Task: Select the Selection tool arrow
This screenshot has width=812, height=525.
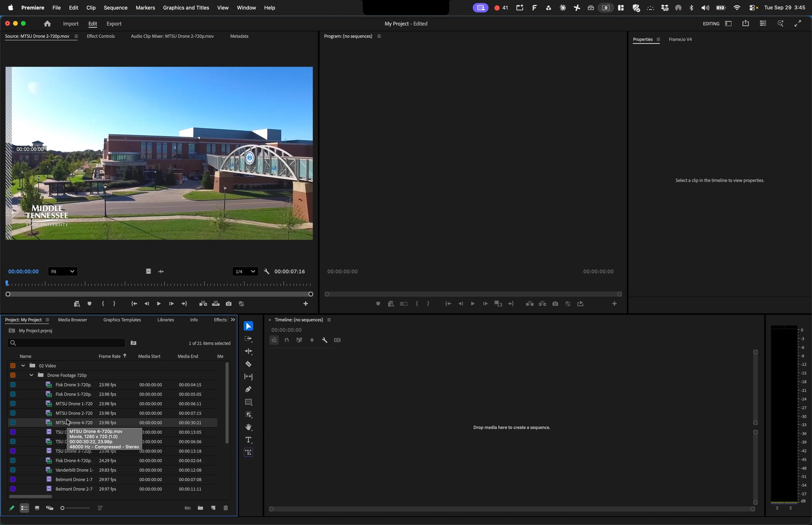Action: (248, 326)
